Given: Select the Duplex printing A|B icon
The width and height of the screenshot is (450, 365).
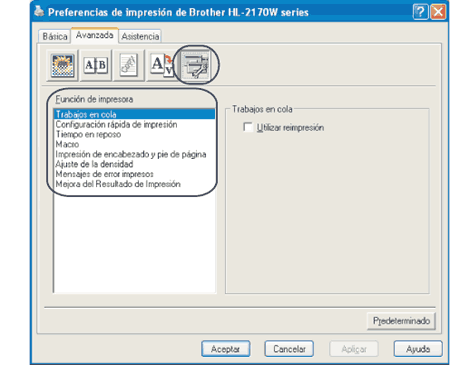Looking at the screenshot, I should 96,65.
